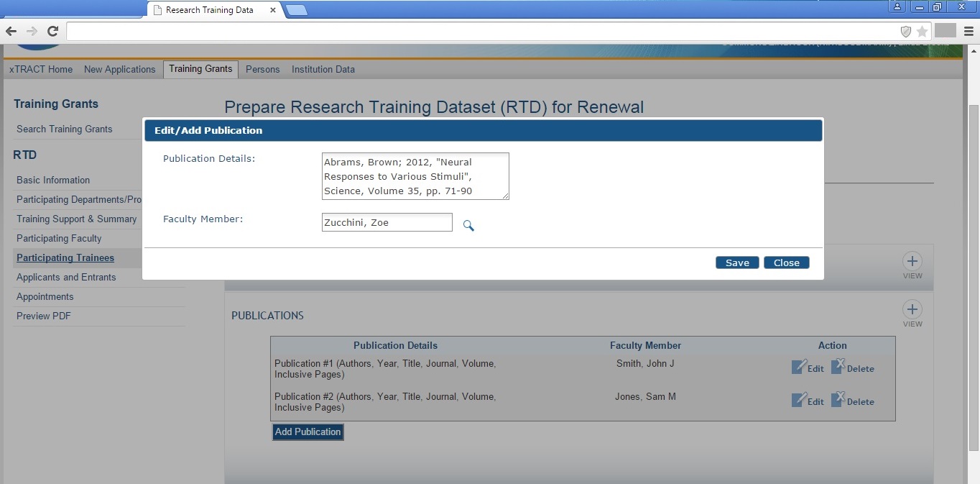The width and height of the screenshot is (980, 484).
Task: Open Appointments in the sidebar
Action: pyautogui.click(x=45, y=296)
